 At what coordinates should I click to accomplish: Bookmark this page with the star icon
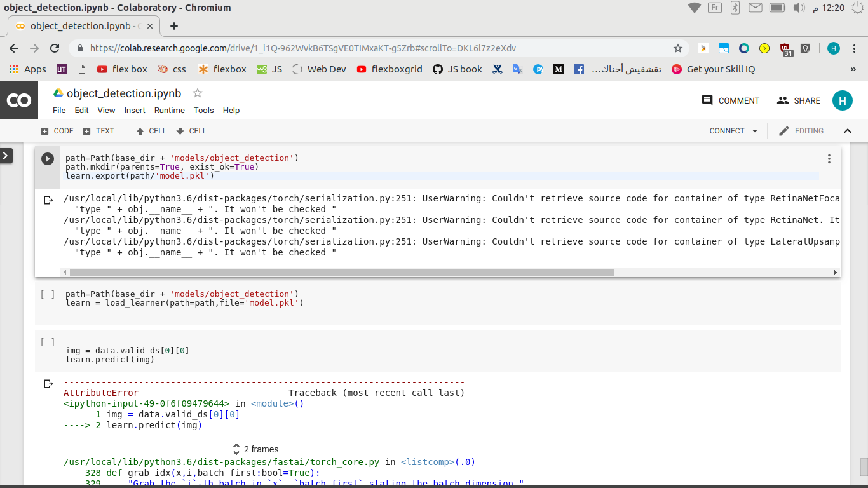[x=678, y=48]
